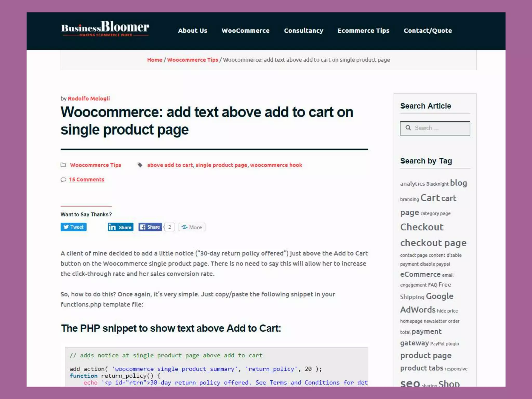The width and height of the screenshot is (532, 399).
Task: Select the 'product tabs' tag
Action: [x=422, y=368]
